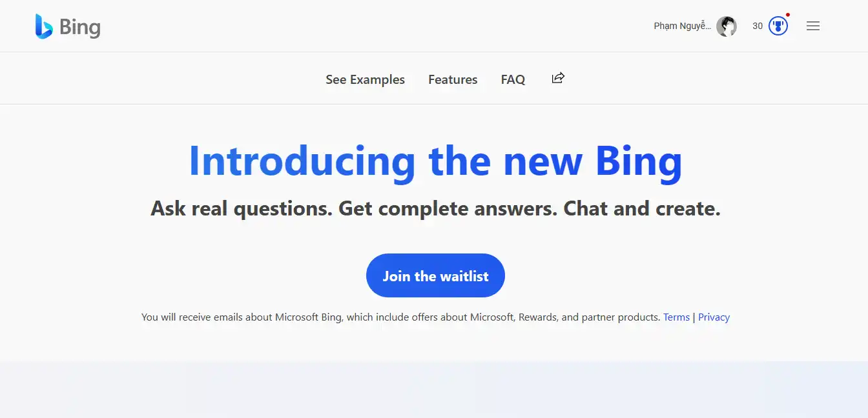Image resolution: width=868 pixels, height=418 pixels.
Task: Click the phrase Chat and create
Action: (641, 209)
